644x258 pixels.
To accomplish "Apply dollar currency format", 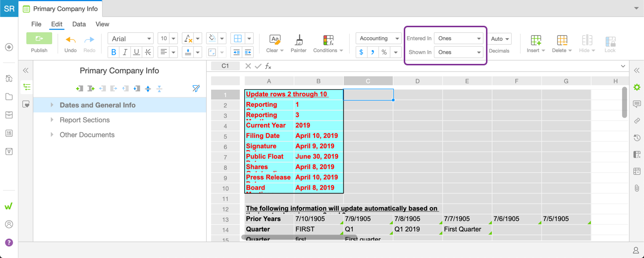I will [361, 52].
